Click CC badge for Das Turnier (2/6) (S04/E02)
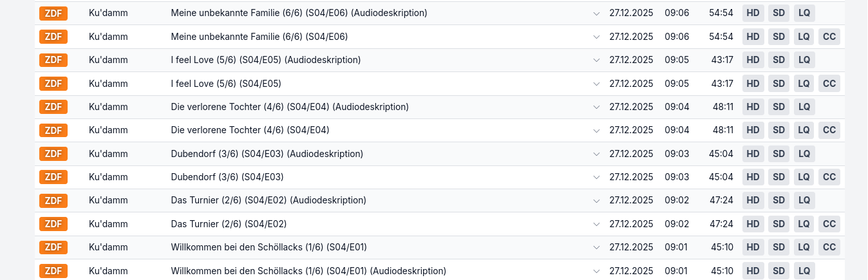868x280 pixels. tap(829, 224)
